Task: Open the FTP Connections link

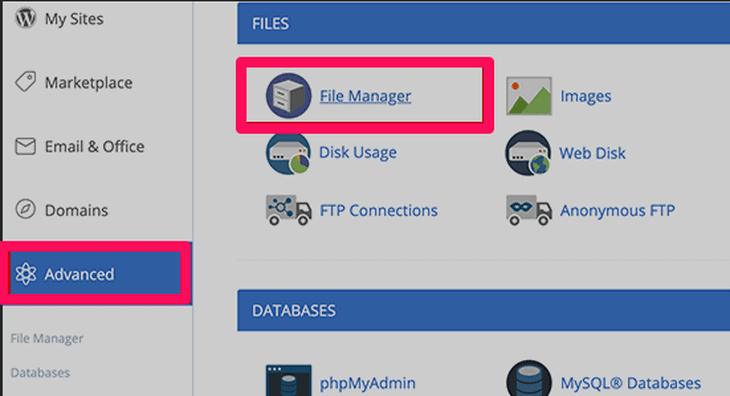Action: point(379,211)
